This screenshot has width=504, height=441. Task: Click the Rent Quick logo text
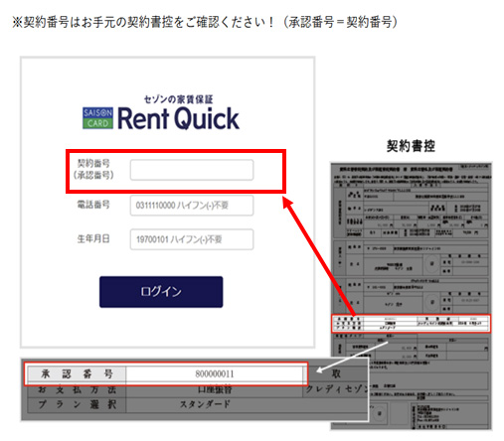[x=178, y=118]
